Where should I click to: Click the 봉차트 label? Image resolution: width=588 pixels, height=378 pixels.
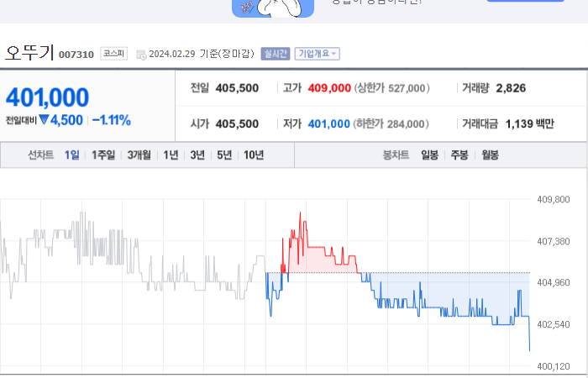click(x=396, y=155)
